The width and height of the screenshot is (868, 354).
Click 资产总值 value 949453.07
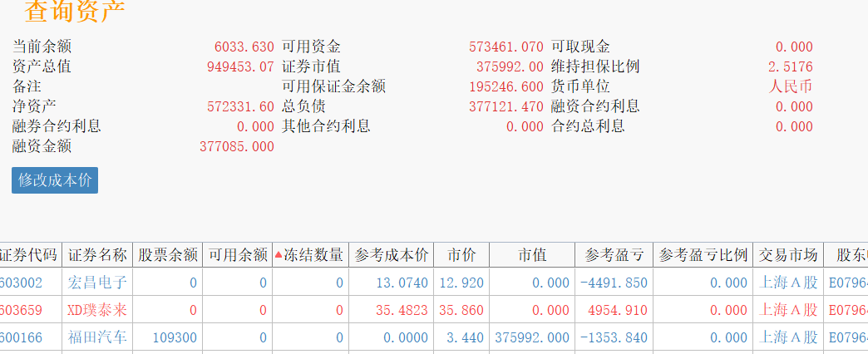[240, 67]
